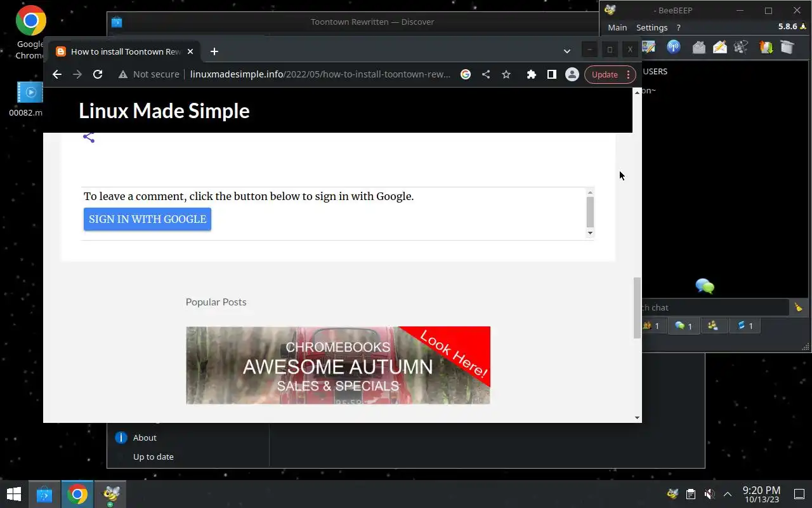
Task: Open Discover store icon on taskbar
Action: point(44,494)
